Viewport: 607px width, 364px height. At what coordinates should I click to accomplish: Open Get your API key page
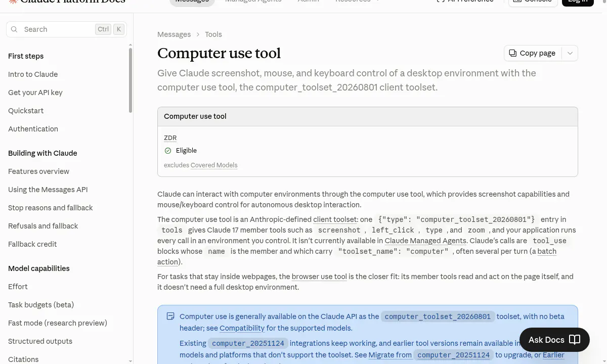[35, 93]
